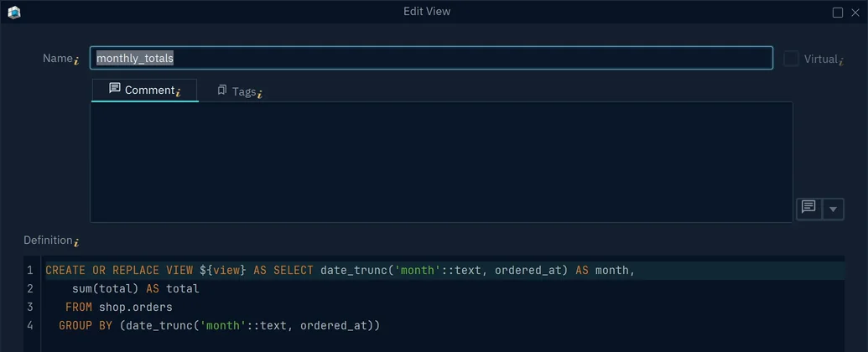Maximize the Edit View dialog
Image resolution: width=868 pixels, height=352 pixels.
pos(838,13)
